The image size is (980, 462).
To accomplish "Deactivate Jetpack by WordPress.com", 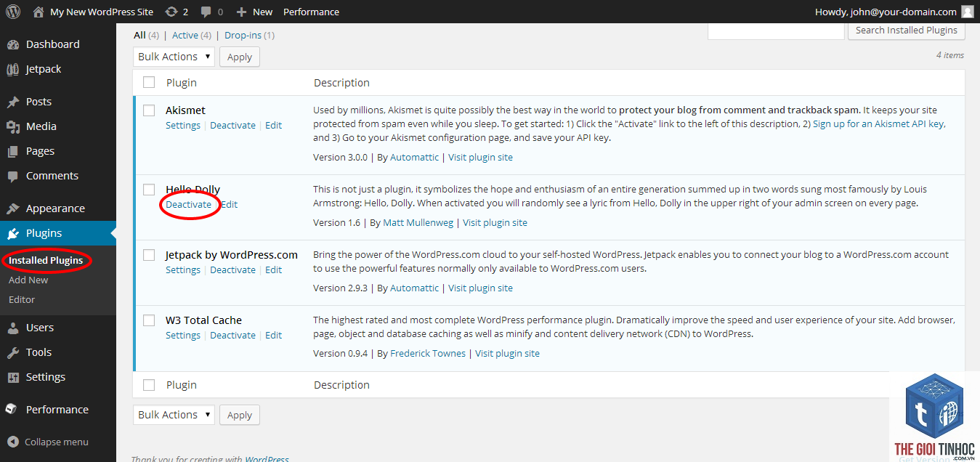I will point(232,269).
